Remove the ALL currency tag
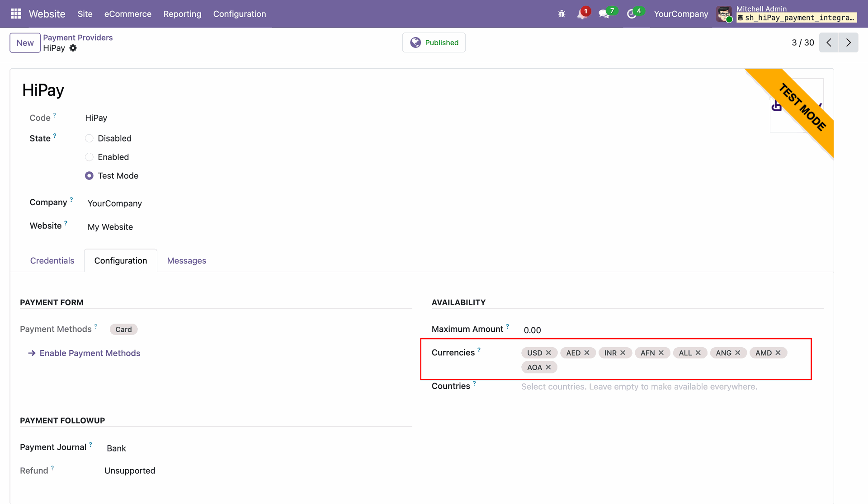 (698, 353)
